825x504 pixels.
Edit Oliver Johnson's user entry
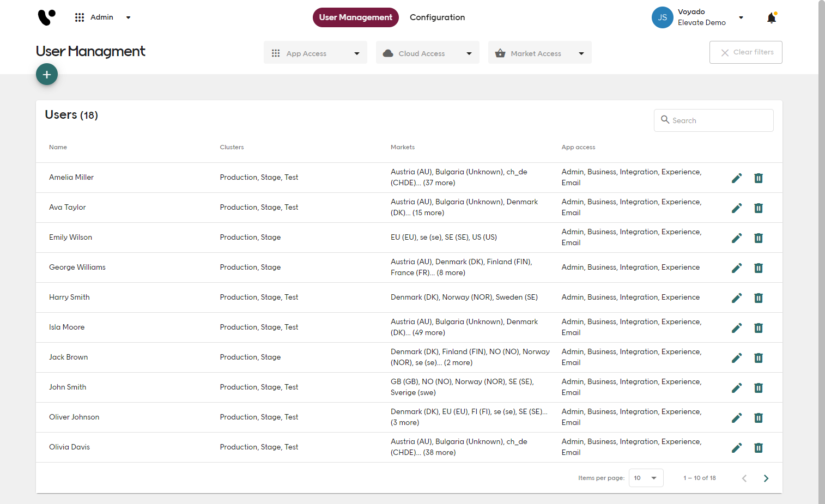coord(737,418)
